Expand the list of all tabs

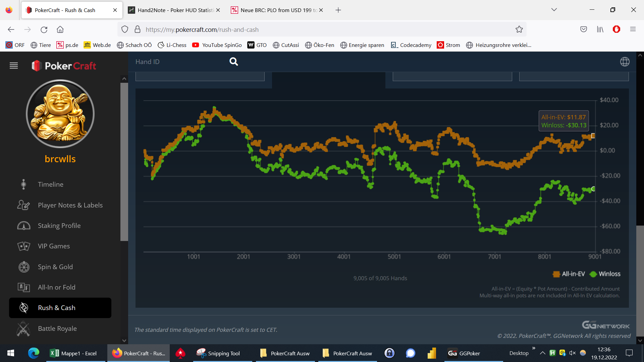click(554, 10)
